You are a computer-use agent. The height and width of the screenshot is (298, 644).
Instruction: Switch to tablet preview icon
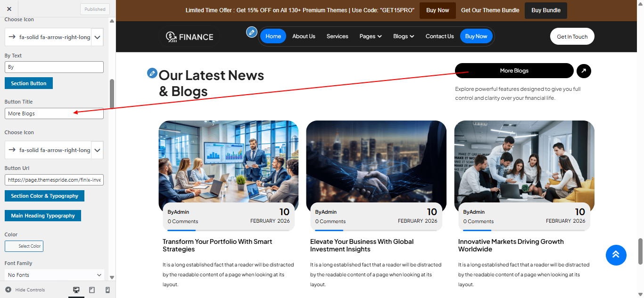coord(92,290)
